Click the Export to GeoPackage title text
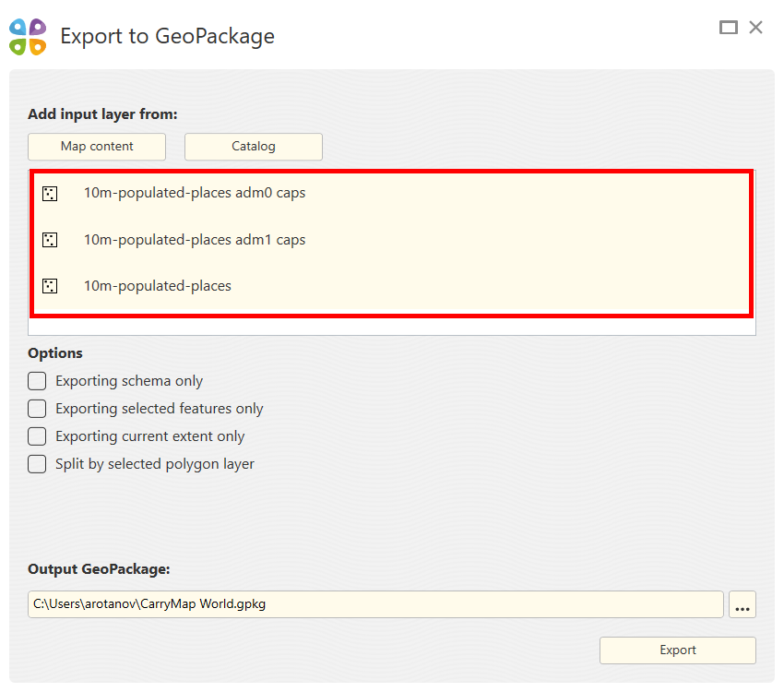The width and height of the screenshot is (784, 692). click(x=168, y=37)
